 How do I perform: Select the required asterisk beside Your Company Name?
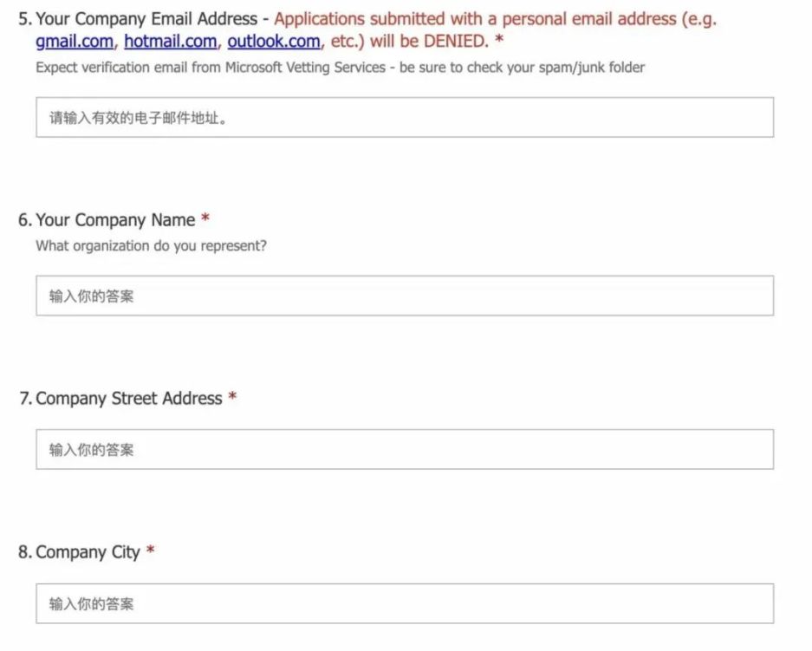coord(205,218)
